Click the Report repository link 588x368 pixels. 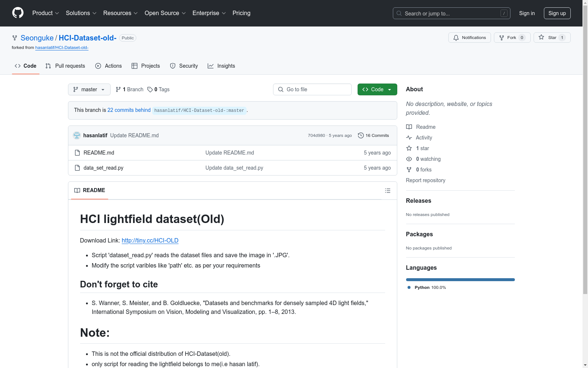pos(426,180)
